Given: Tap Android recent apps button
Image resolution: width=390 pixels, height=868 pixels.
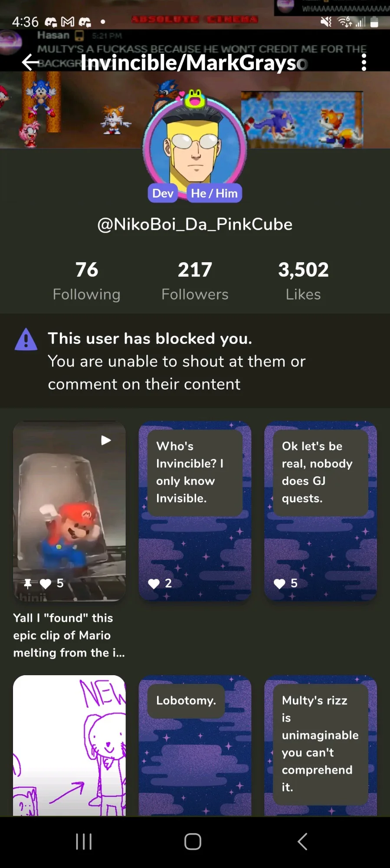Looking at the screenshot, I should coord(84,842).
